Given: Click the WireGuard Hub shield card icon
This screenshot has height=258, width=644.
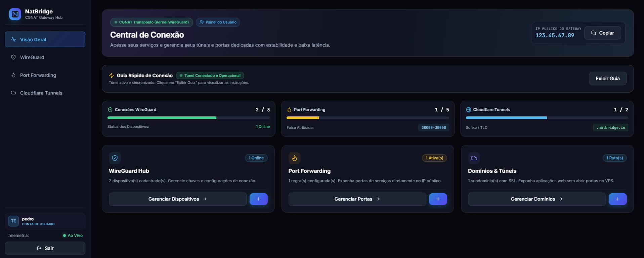Looking at the screenshot, I should [x=115, y=158].
